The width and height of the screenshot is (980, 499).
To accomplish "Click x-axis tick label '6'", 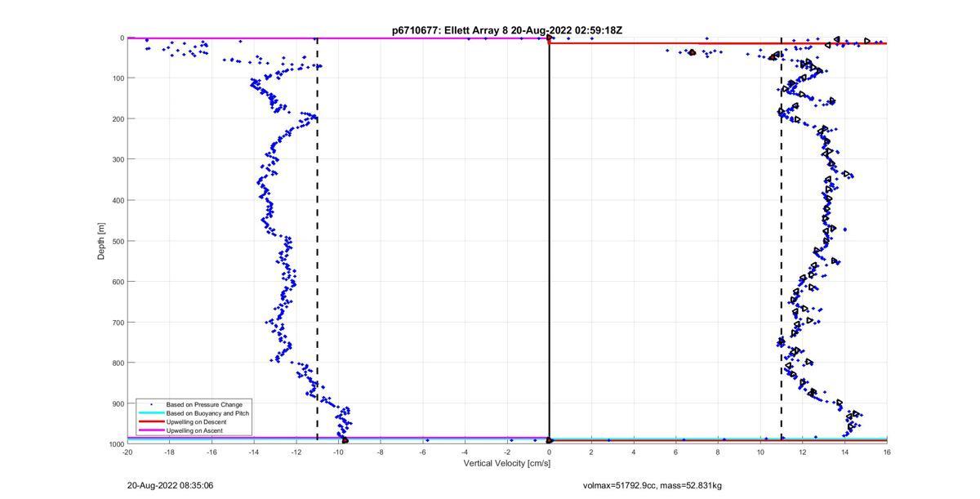I will pos(676,452).
